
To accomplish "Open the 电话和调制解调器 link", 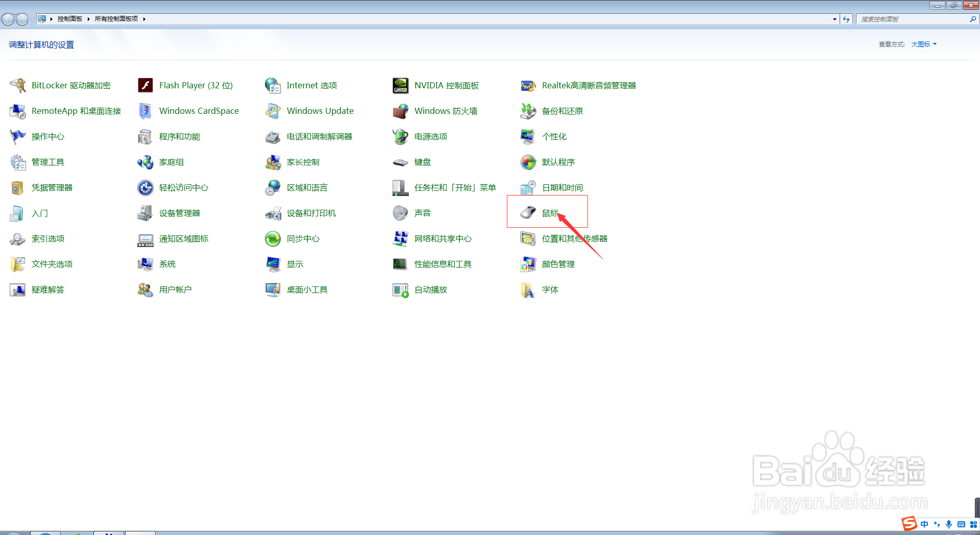I will click(x=320, y=136).
